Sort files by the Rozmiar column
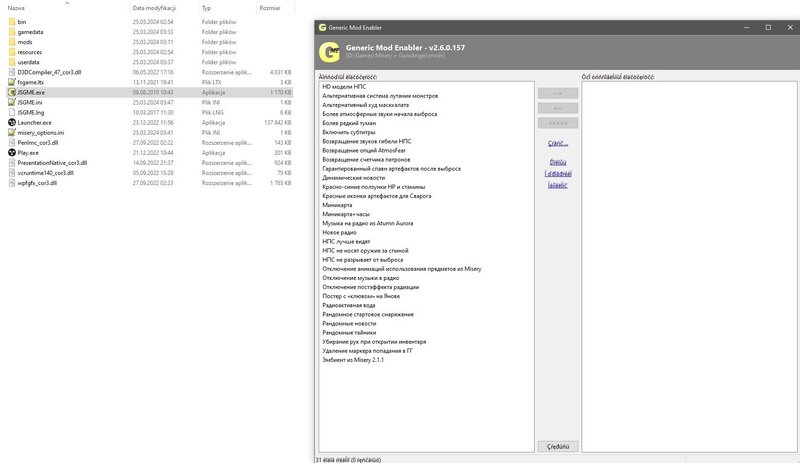This screenshot has height=463, width=800. pyautogui.click(x=269, y=7)
